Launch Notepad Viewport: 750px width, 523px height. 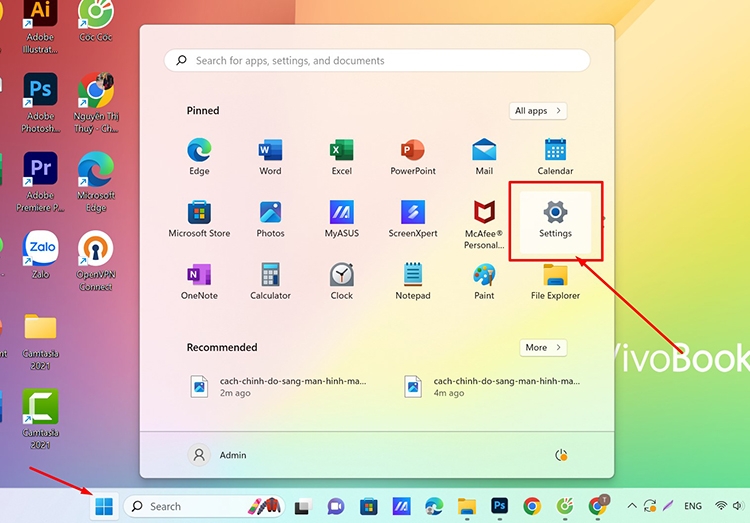coord(413,281)
